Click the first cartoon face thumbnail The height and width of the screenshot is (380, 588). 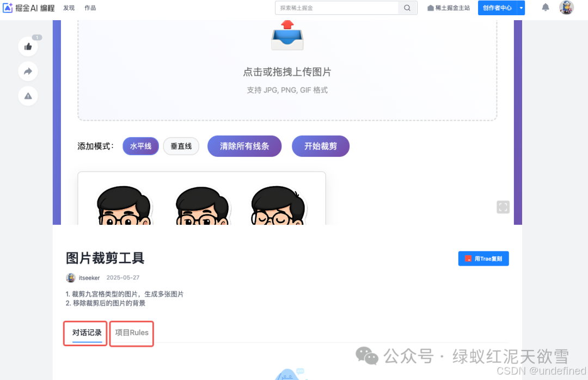point(124,206)
